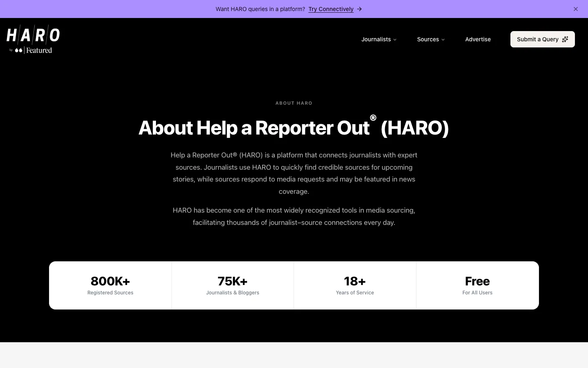This screenshot has width=588, height=368.
Task: Dismiss the top banner with the X icon
Action: pos(576,9)
